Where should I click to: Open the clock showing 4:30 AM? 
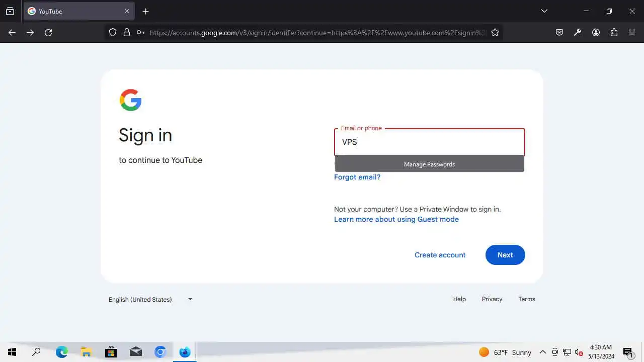coord(601,352)
